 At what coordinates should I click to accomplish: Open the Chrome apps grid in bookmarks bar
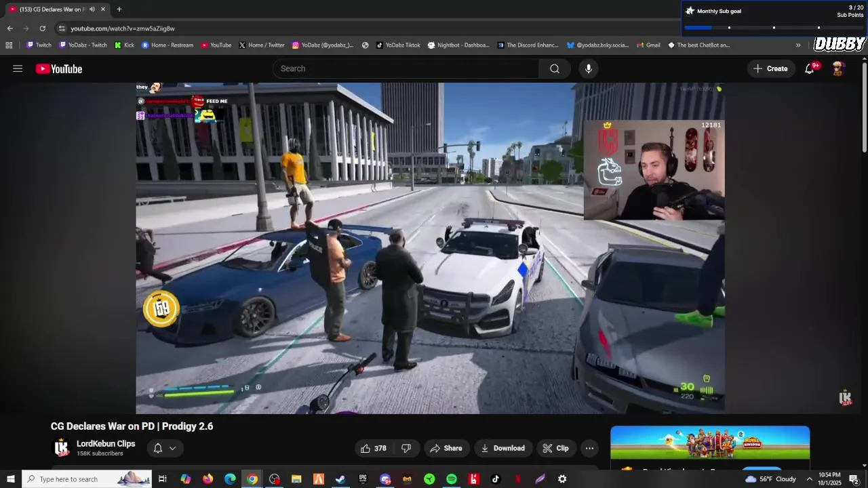tap(9, 45)
